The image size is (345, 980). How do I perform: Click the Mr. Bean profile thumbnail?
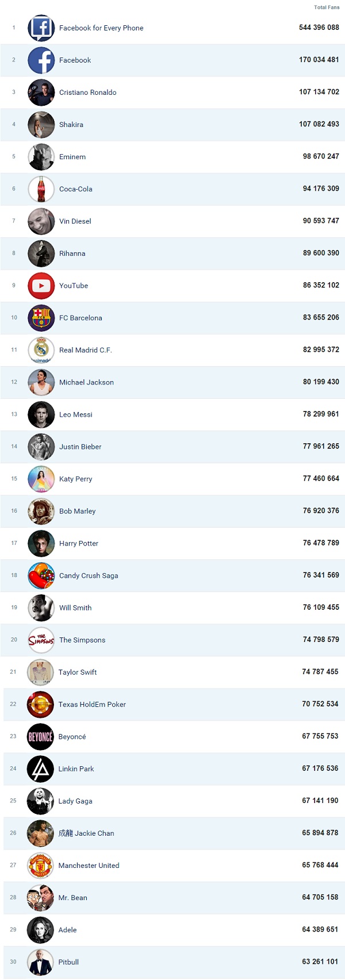pyautogui.click(x=40, y=897)
